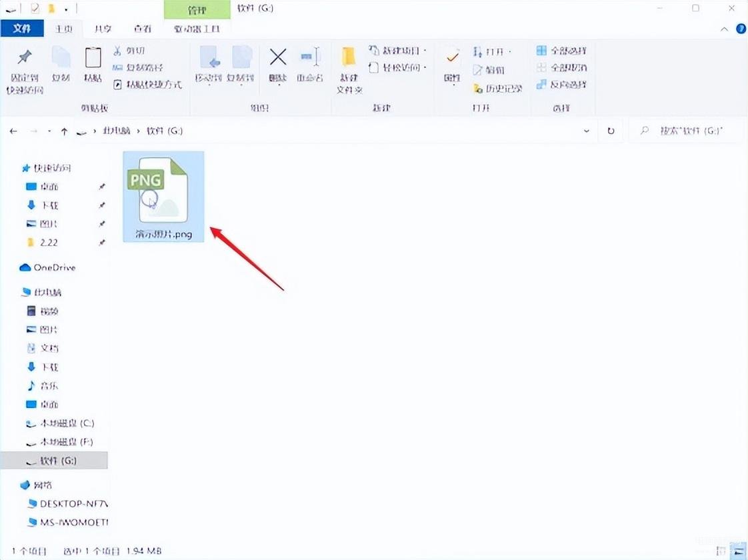This screenshot has width=748, height=560.
Task: Open Quick access in sidebar
Action: click(x=47, y=168)
